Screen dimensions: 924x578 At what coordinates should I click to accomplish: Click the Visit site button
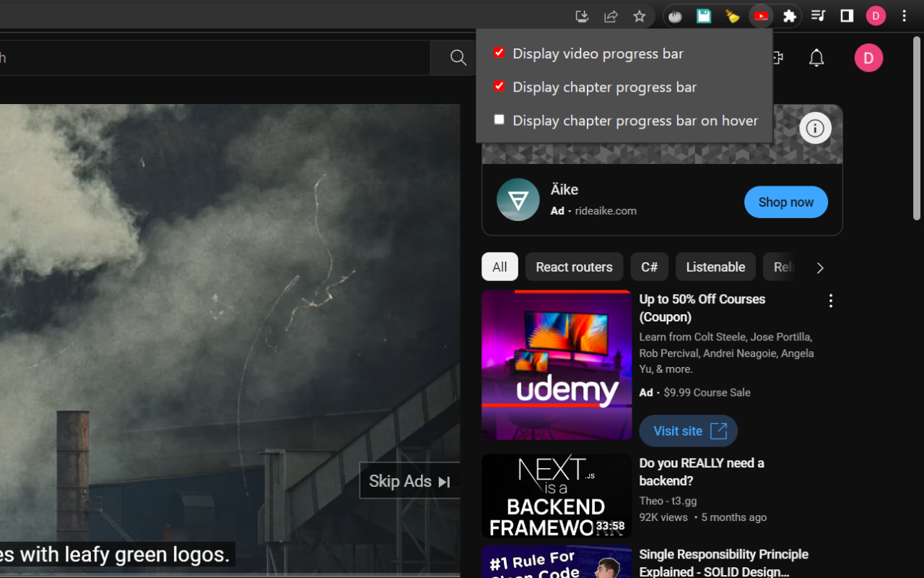(x=688, y=431)
